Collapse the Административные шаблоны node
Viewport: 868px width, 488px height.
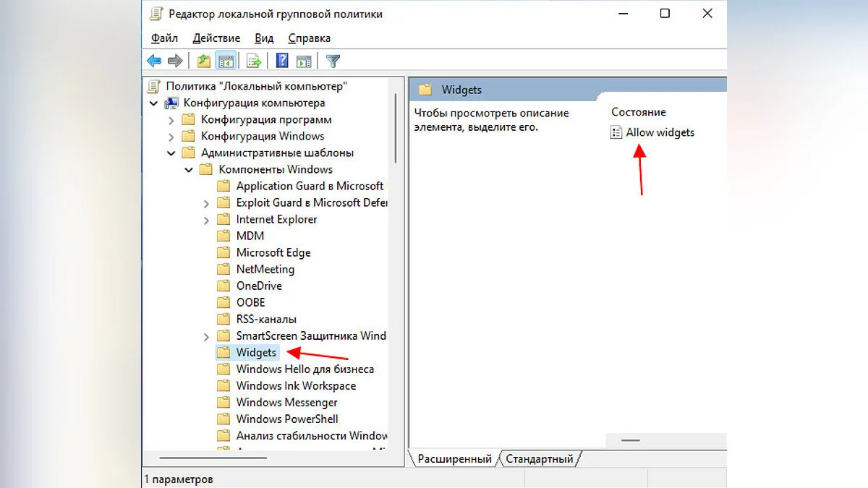click(x=171, y=153)
